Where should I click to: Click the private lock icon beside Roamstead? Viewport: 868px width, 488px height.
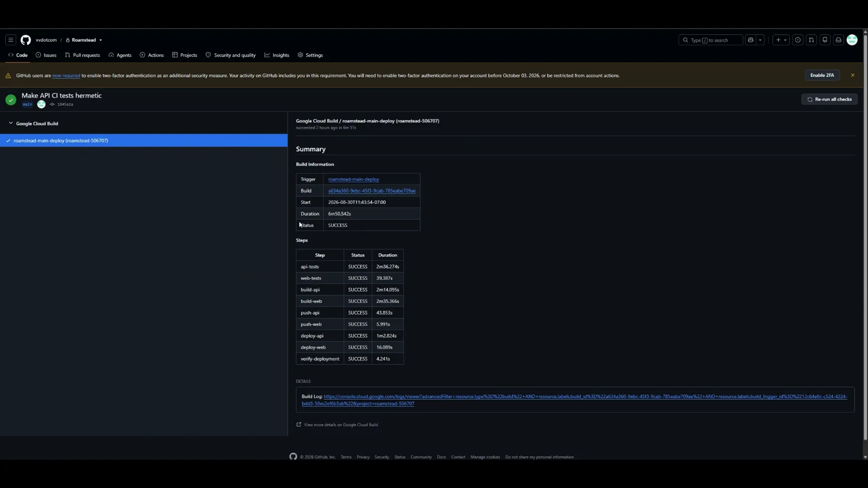68,40
